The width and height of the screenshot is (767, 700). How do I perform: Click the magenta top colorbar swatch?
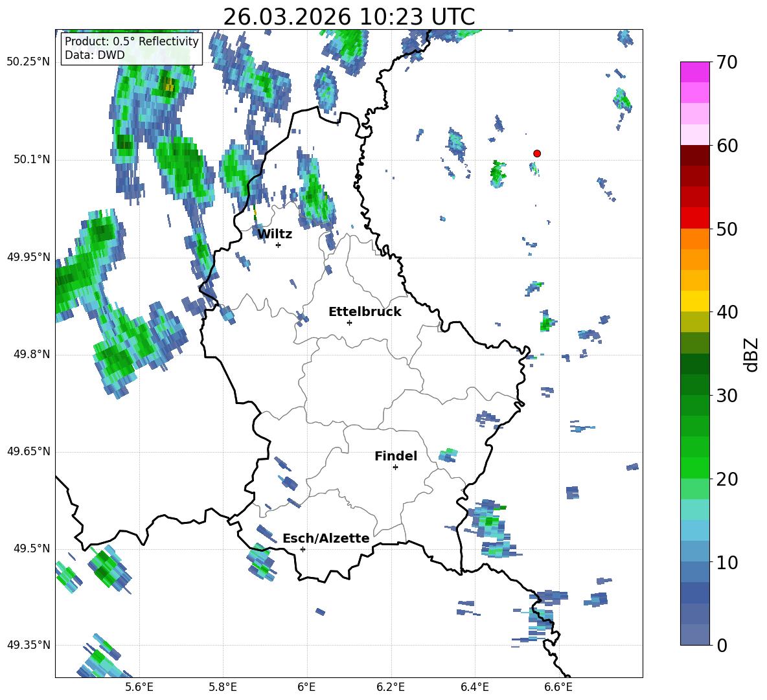click(694, 72)
